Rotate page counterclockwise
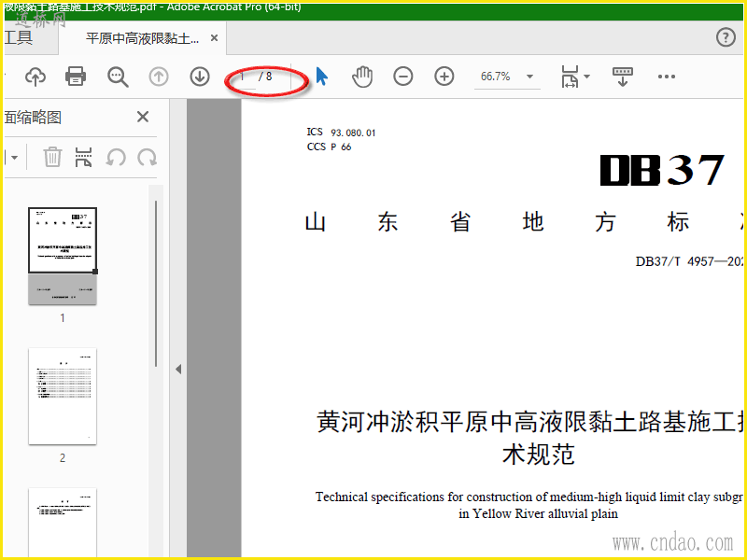 116,157
